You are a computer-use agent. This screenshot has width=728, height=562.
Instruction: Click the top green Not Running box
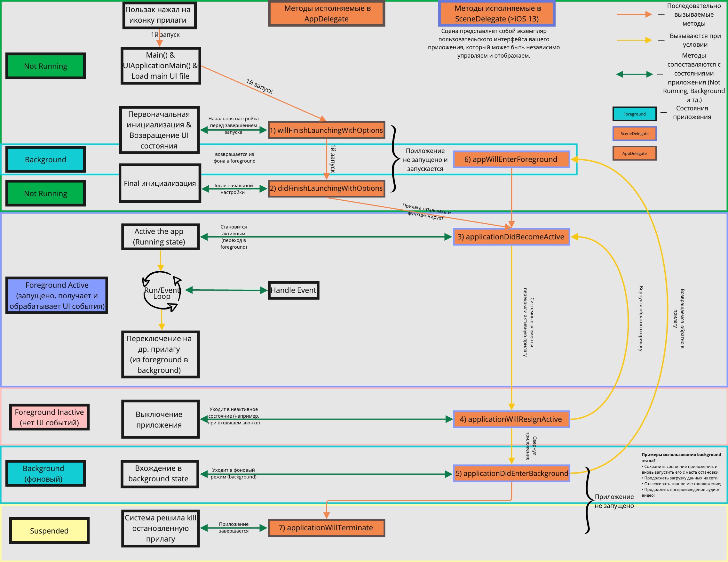click(45, 66)
